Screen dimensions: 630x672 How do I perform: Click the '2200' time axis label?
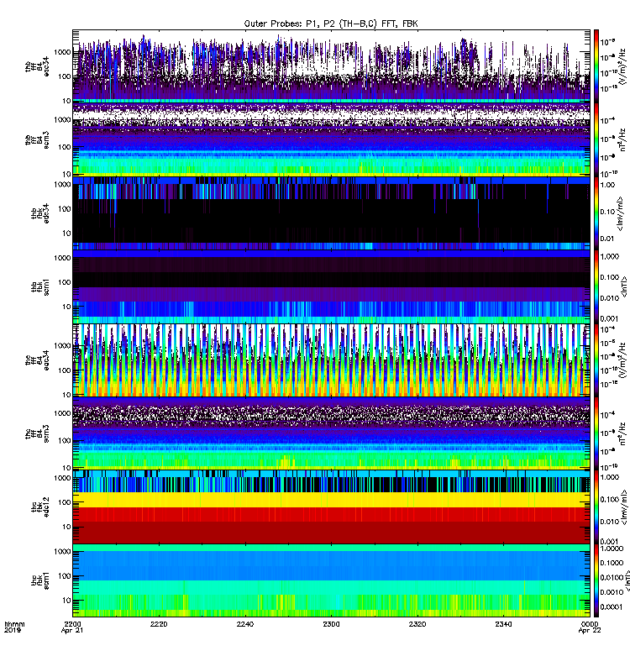coord(72,624)
